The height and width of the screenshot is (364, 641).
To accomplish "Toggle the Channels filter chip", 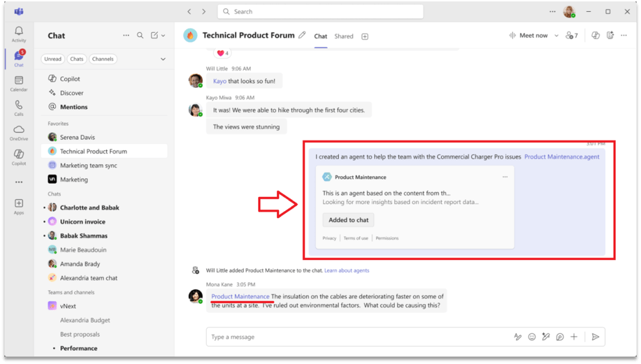I will tap(102, 59).
